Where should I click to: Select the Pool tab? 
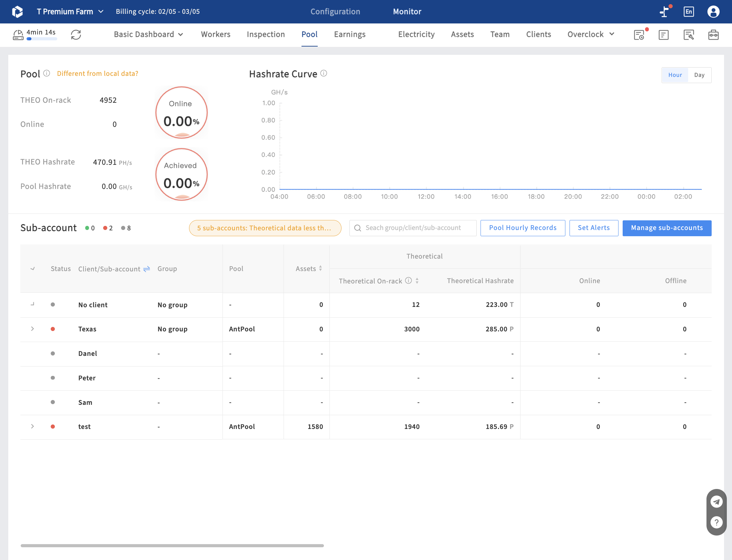[x=309, y=34]
